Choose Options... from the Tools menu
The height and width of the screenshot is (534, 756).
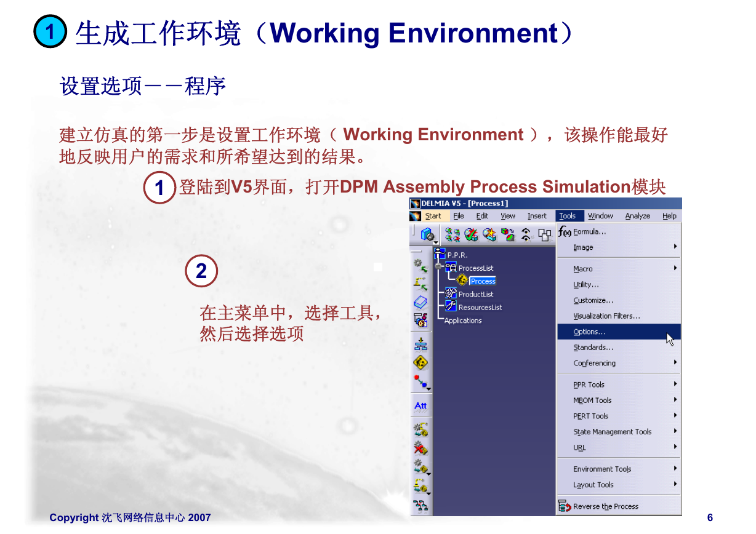(x=619, y=332)
